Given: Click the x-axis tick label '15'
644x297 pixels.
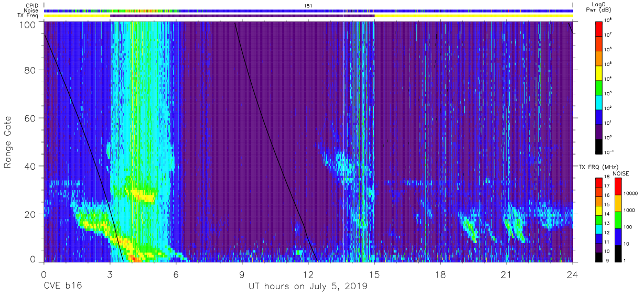Looking at the screenshot, I should 374,274.
